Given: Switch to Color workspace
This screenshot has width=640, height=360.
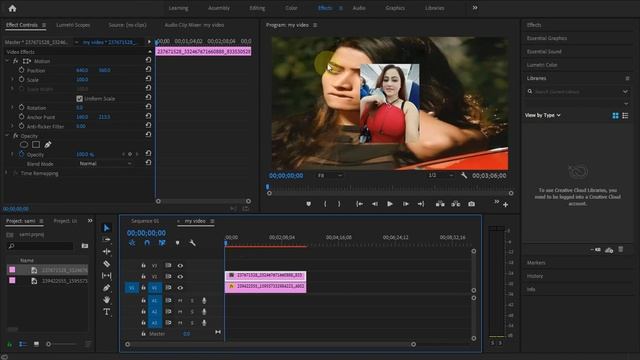Looking at the screenshot, I should [x=291, y=8].
